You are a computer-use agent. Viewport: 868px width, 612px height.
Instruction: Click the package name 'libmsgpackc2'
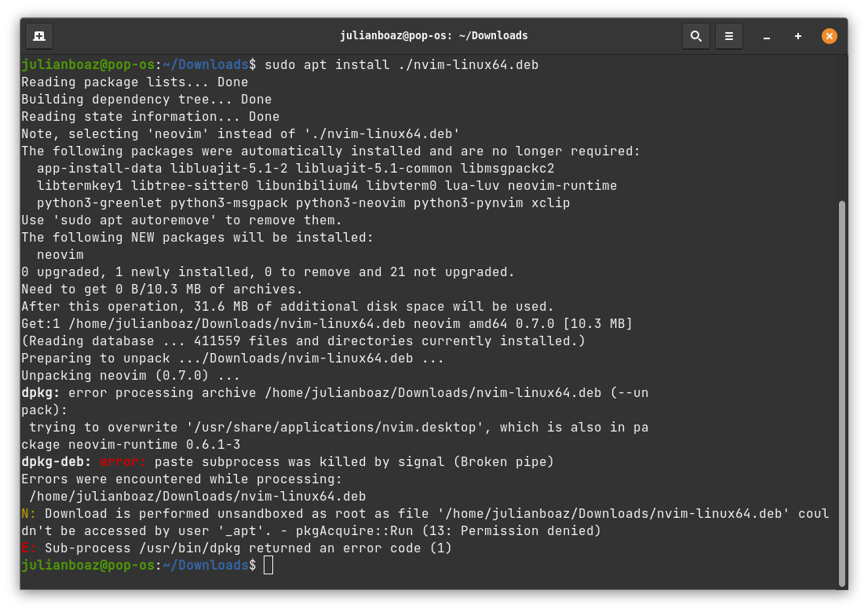pos(507,168)
